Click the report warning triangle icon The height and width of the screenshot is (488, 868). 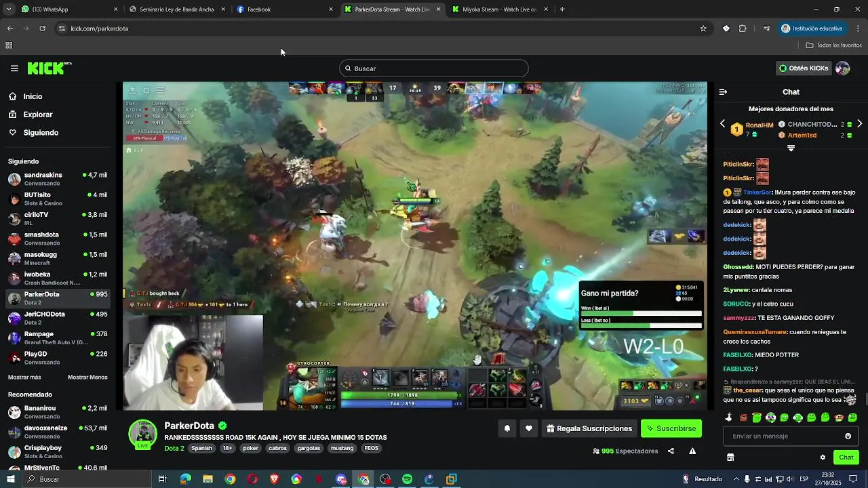692,451
